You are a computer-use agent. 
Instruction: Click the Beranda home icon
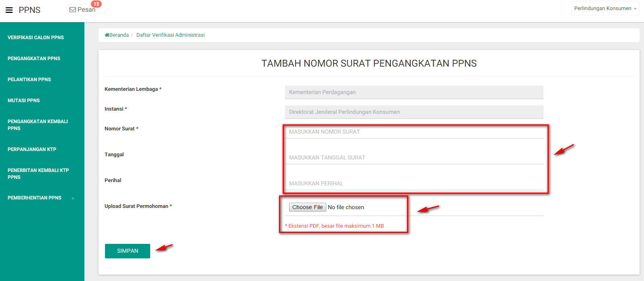(x=107, y=35)
